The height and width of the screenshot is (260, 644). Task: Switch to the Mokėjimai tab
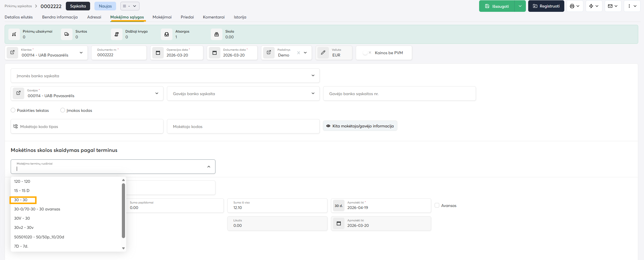pos(162,17)
